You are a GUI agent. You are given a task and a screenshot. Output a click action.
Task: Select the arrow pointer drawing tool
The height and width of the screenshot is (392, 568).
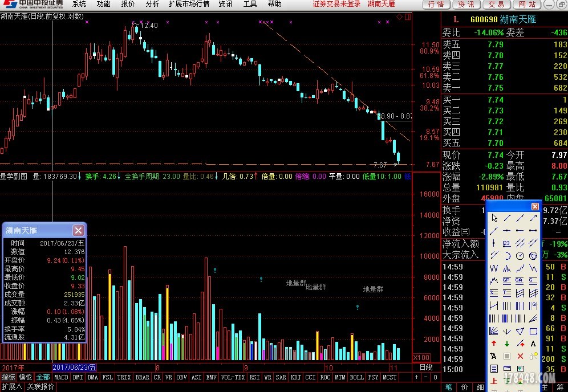(494, 218)
